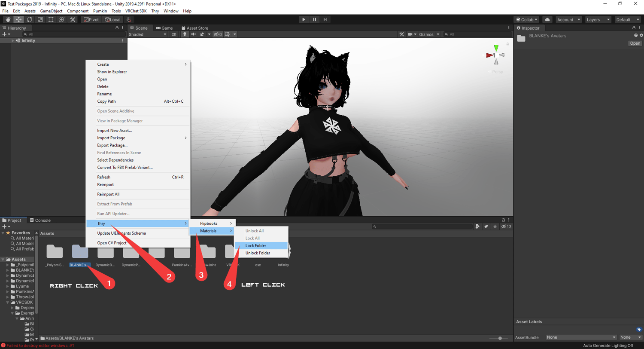Toggle hidden objects visibility in Scene
Viewport: 644px width, 349px height.
coord(218,34)
